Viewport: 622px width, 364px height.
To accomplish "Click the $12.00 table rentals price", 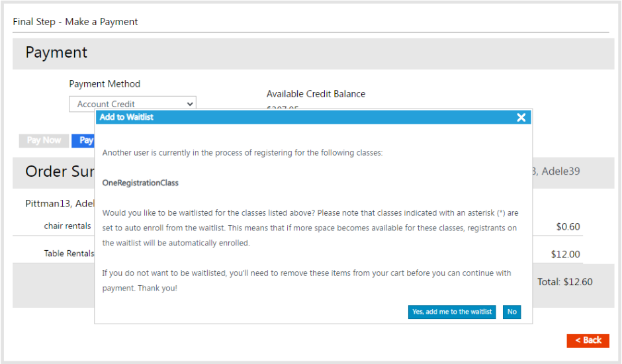I will [565, 254].
